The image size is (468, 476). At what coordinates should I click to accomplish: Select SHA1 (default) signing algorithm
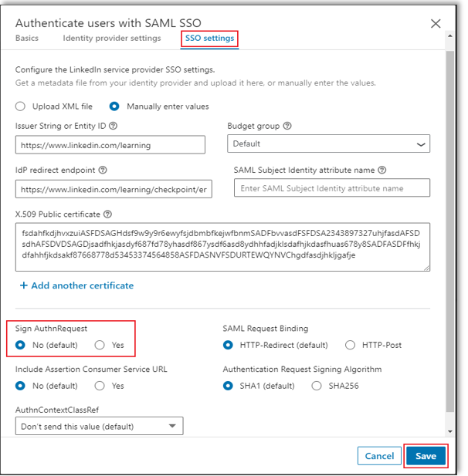coord(228,386)
